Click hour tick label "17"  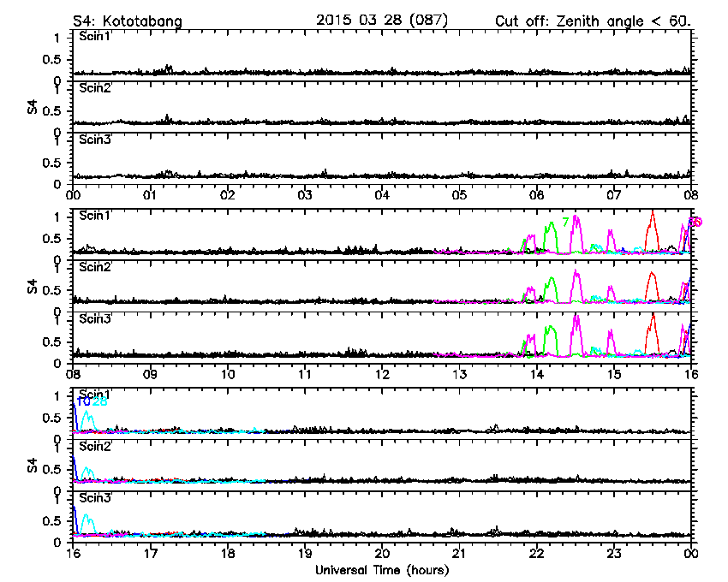(150, 553)
